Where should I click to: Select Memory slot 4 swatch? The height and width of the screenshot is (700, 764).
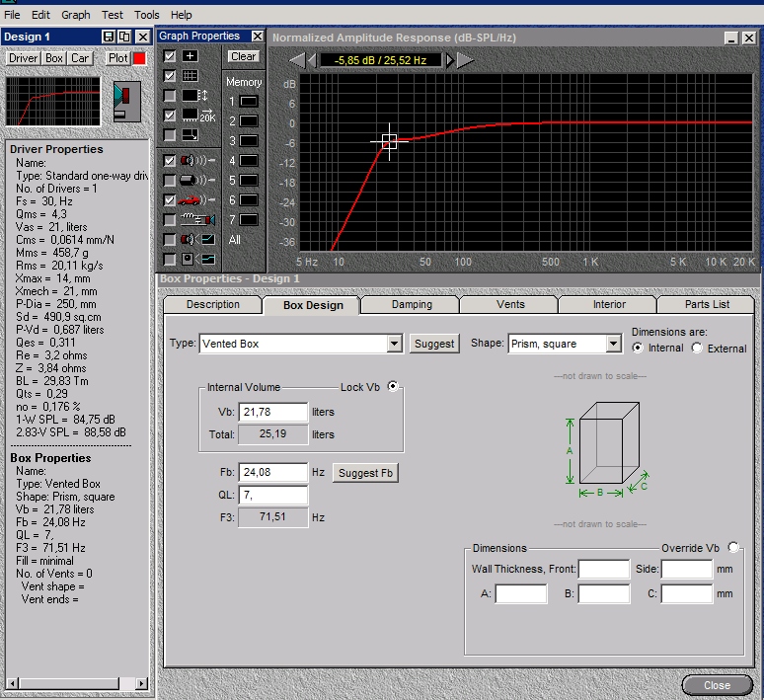249,161
